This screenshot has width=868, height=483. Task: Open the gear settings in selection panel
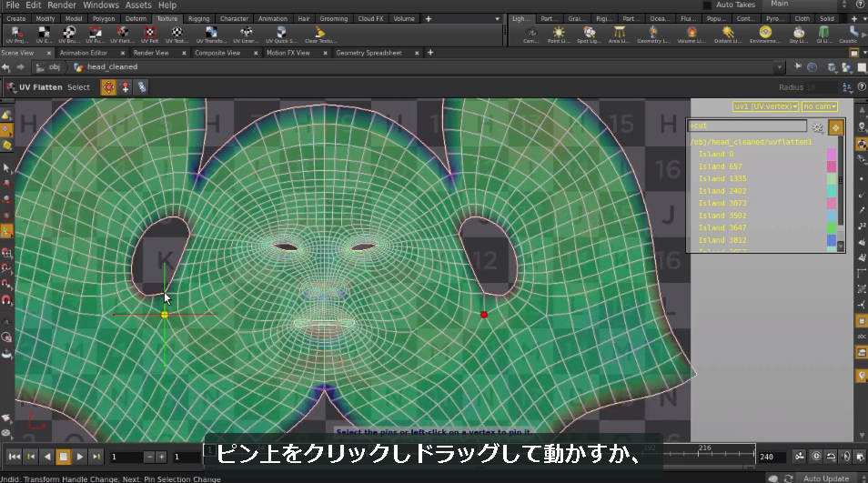click(x=818, y=128)
